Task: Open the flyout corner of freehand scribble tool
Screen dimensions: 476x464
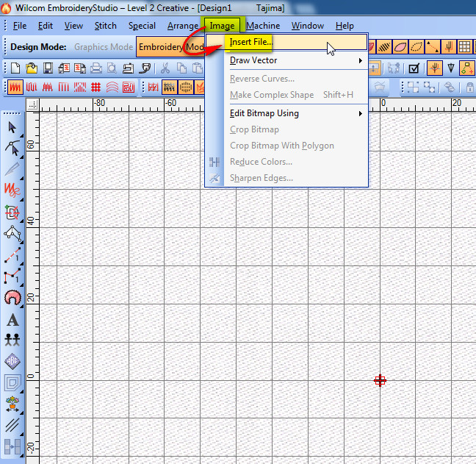Action: (21, 199)
